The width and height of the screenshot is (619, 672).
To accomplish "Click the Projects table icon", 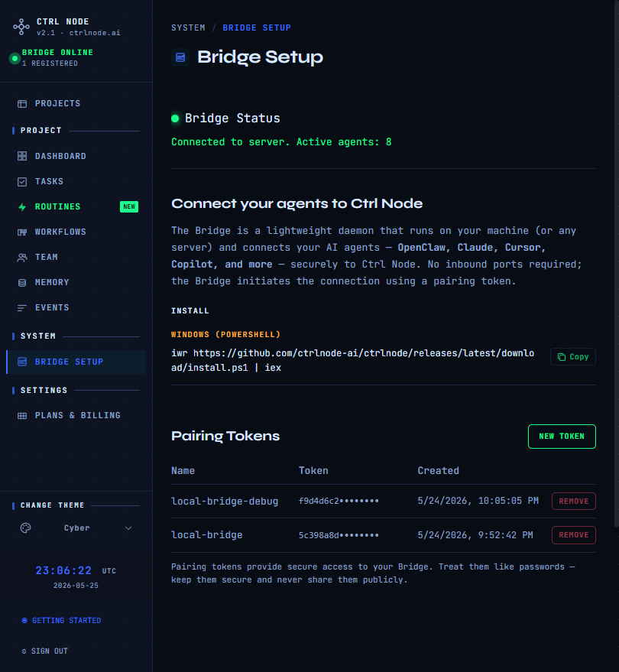I will [x=22, y=104].
